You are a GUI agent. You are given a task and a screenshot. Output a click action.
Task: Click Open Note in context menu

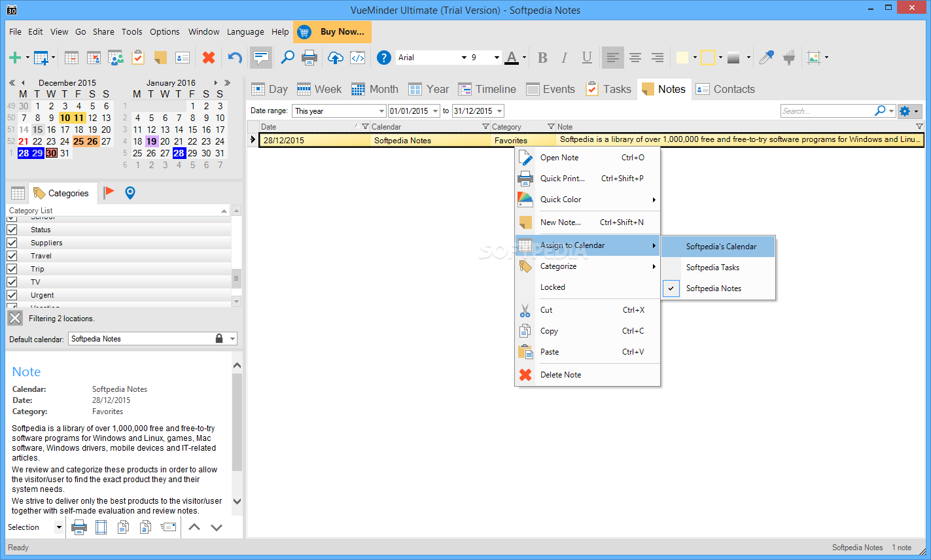point(588,158)
